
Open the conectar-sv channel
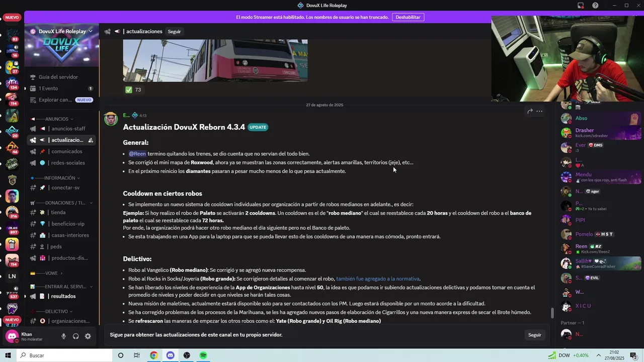[x=61, y=188]
